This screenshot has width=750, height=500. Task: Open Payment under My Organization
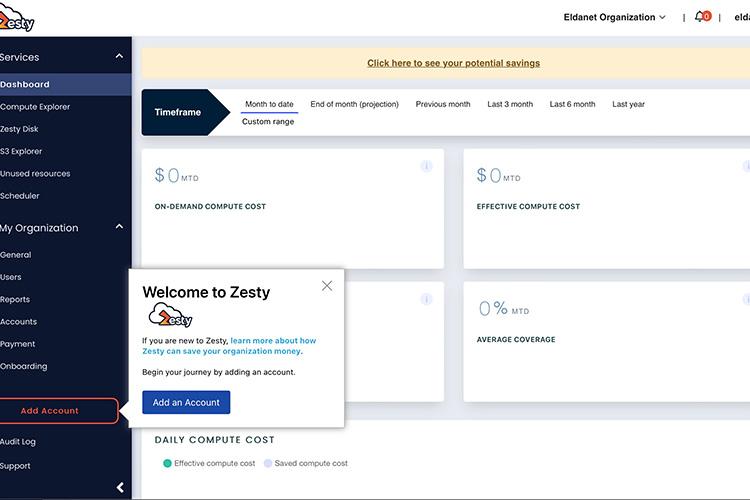[18, 344]
